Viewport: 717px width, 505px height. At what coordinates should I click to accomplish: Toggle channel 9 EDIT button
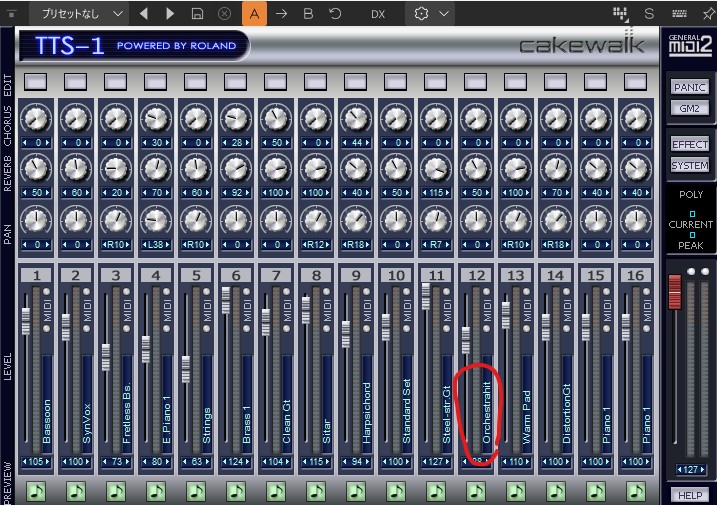pyautogui.click(x=356, y=82)
